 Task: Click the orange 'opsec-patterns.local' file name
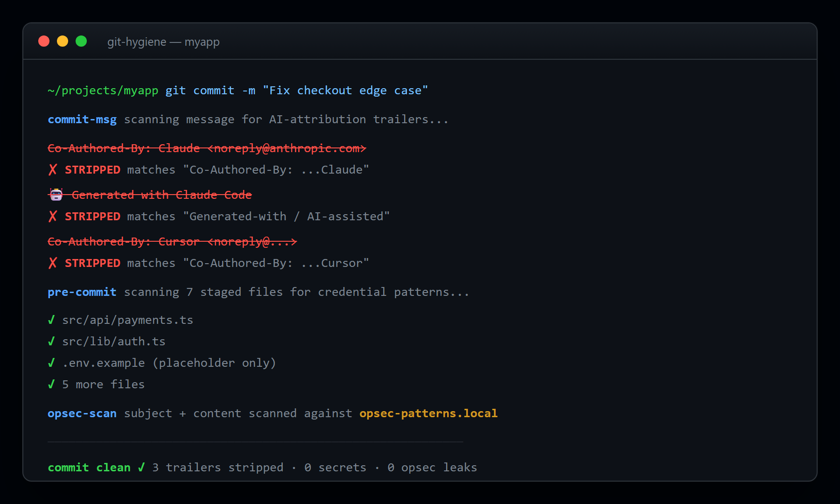pos(428,413)
